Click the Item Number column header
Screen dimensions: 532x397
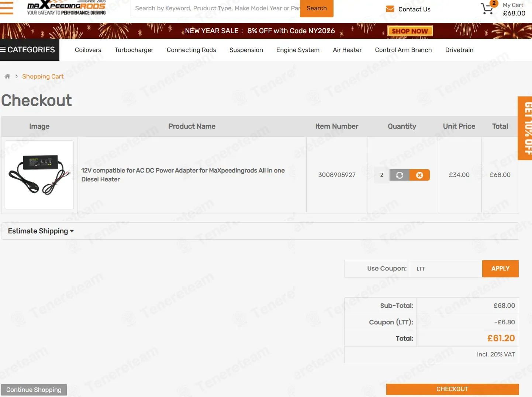click(336, 126)
